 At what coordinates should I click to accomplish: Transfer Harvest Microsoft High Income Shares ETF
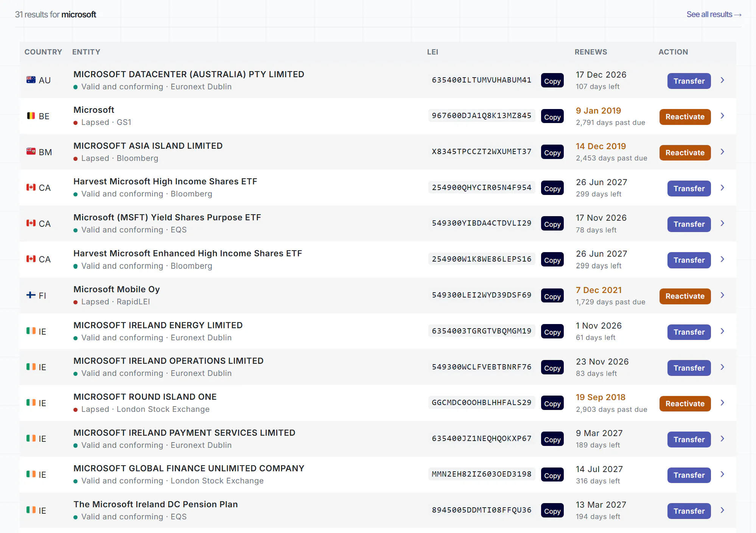tap(689, 189)
